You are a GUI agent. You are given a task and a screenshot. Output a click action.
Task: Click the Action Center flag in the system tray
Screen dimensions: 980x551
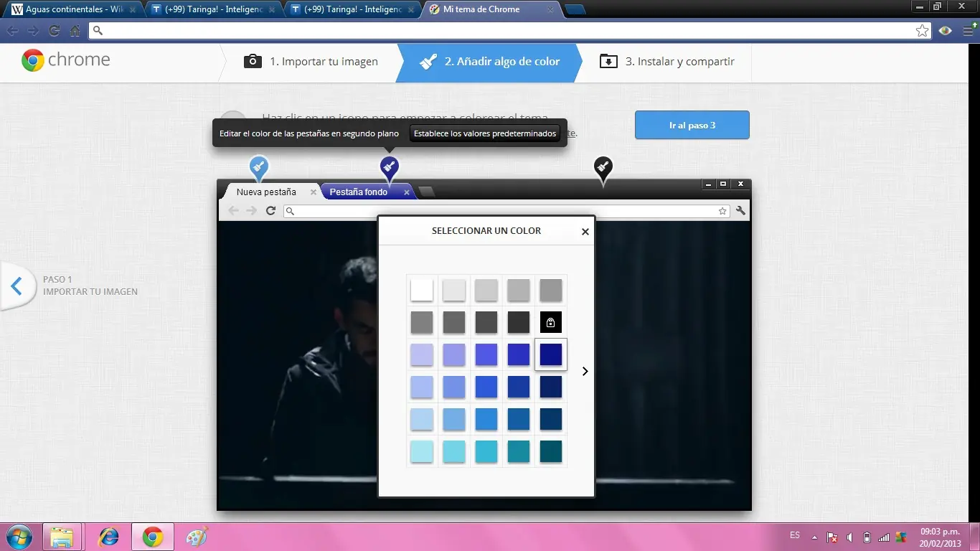pyautogui.click(x=832, y=537)
